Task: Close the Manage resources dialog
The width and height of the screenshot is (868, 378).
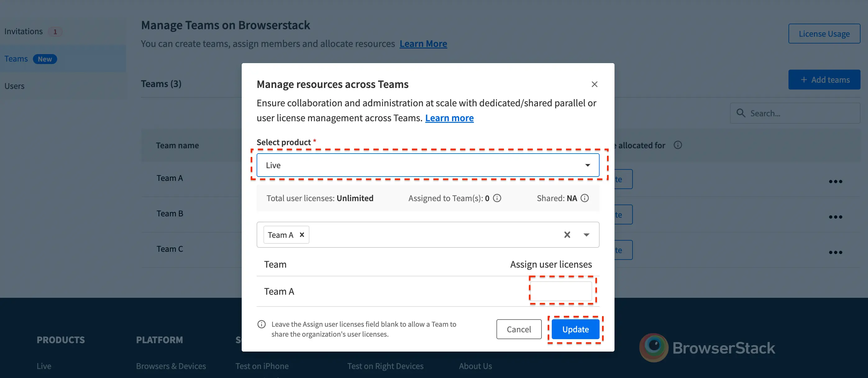Action: (594, 84)
